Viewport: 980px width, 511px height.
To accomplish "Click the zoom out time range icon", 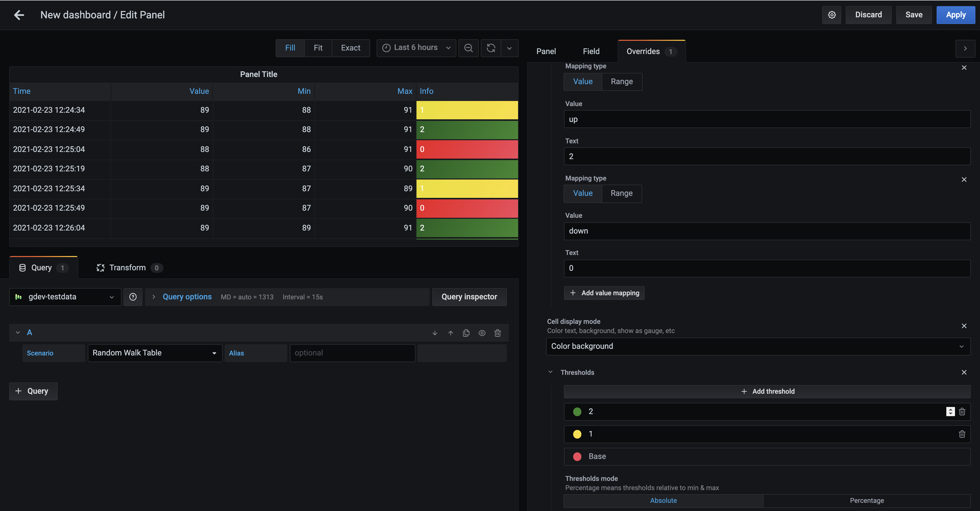I will [x=468, y=48].
